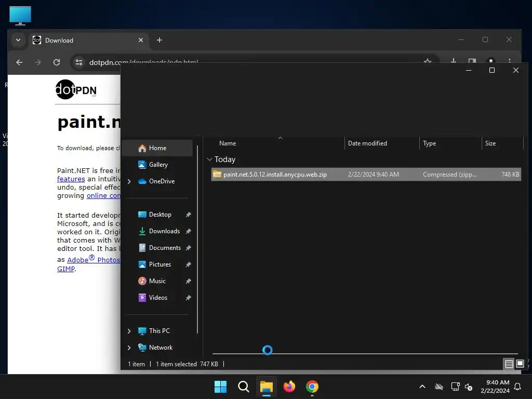Sort files by the Type column
Image resolution: width=532 pixels, height=399 pixels.
pyautogui.click(x=429, y=143)
